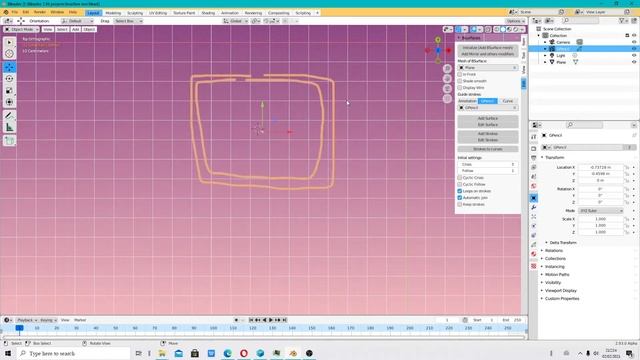Select the Scale tool in left toolbar
Image resolution: width=640 pixels, height=360 pixels.
tap(9, 91)
